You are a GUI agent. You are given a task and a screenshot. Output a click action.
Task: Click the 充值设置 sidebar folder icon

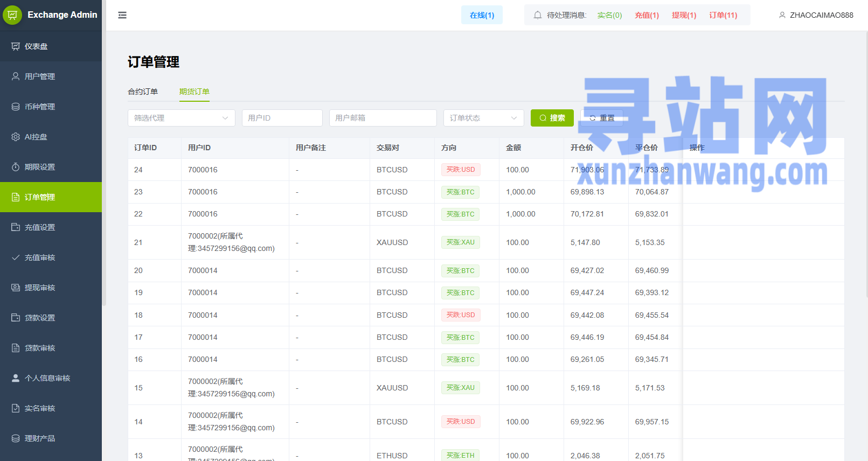(x=16, y=227)
